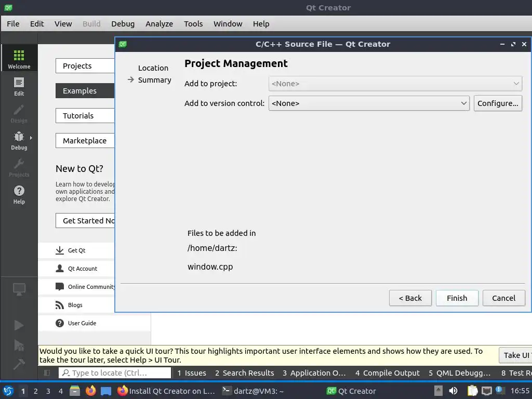The width and height of the screenshot is (532, 399).
Task: Open the Compile Output pane
Action: tap(388, 373)
